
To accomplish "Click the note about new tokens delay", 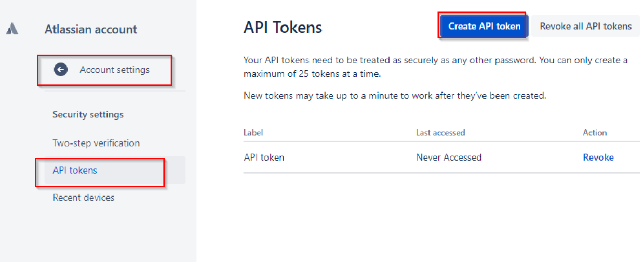I will click(395, 96).
